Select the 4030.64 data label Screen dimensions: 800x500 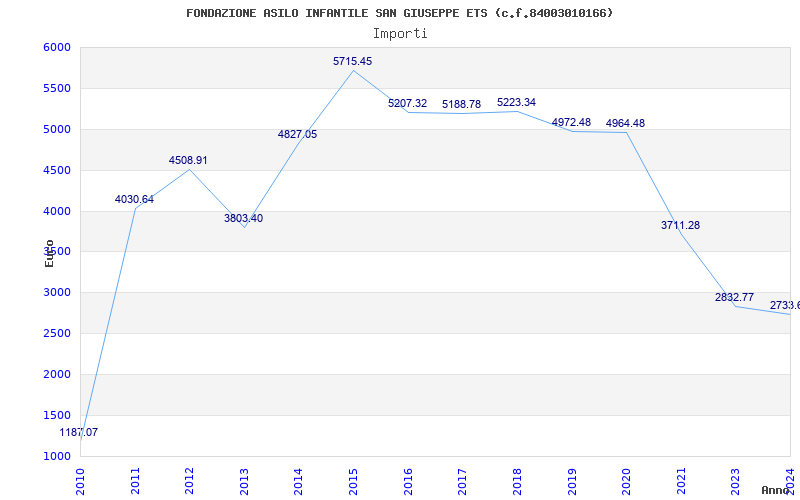click(x=134, y=199)
